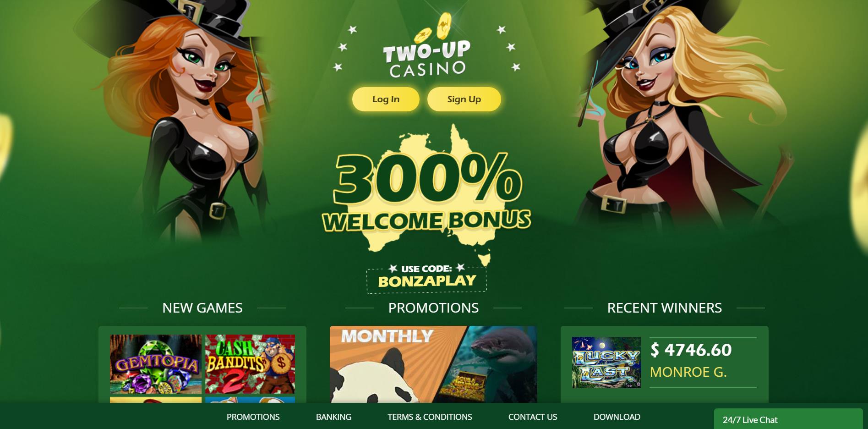Open the Monthly promotion banner
868x429 pixels.
click(433, 364)
